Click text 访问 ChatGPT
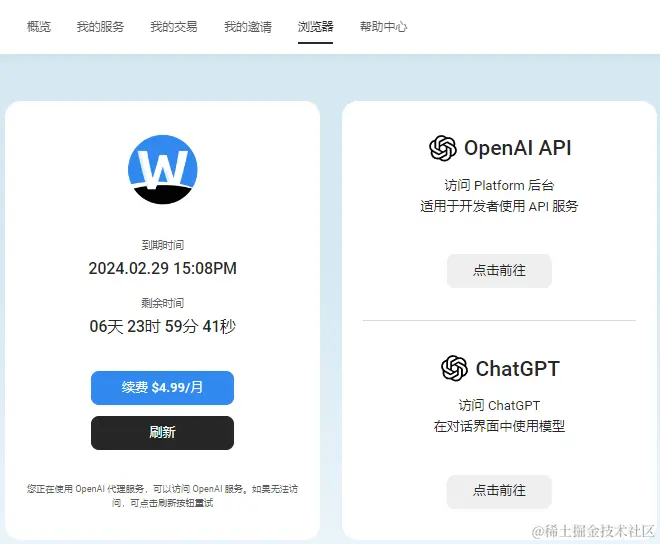 [499, 405]
